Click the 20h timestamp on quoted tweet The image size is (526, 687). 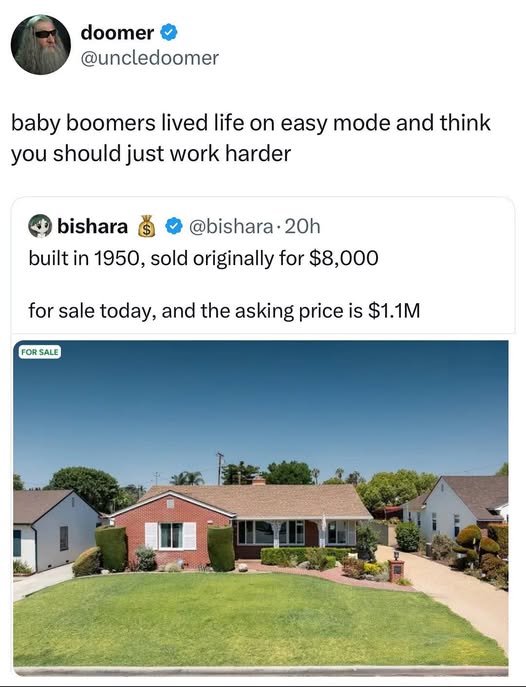tap(303, 227)
